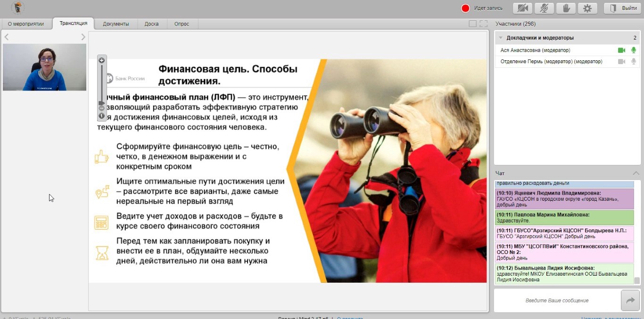Image resolution: width=644 pixels, height=319 pixels.
Task: Focus the Введите Ваше сообщение input field
Action: (557, 300)
